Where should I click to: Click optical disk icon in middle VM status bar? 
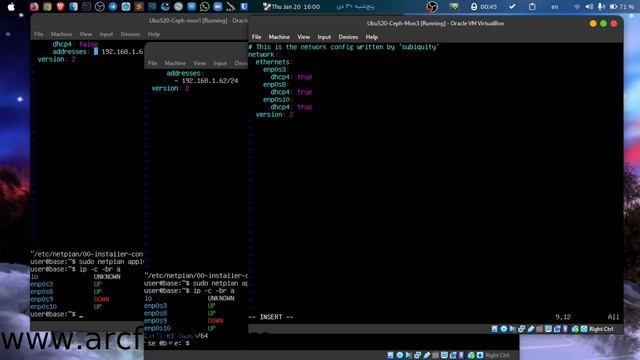pyautogui.click(x=400, y=355)
